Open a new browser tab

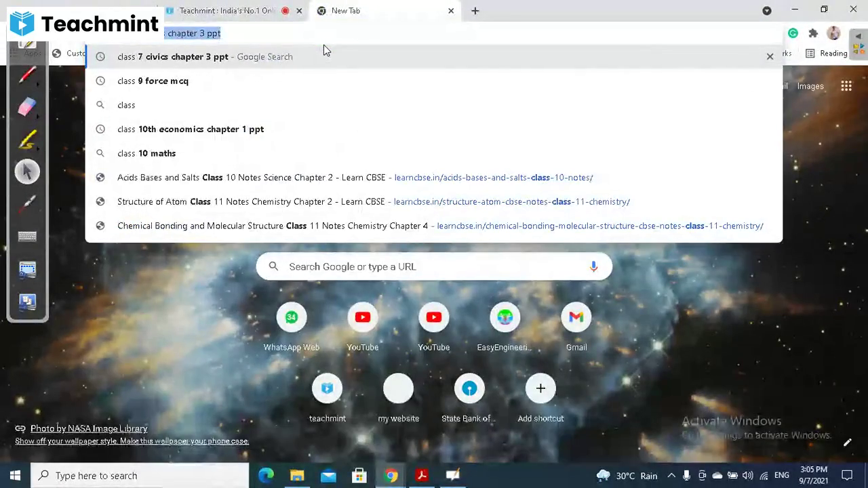click(475, 11)
